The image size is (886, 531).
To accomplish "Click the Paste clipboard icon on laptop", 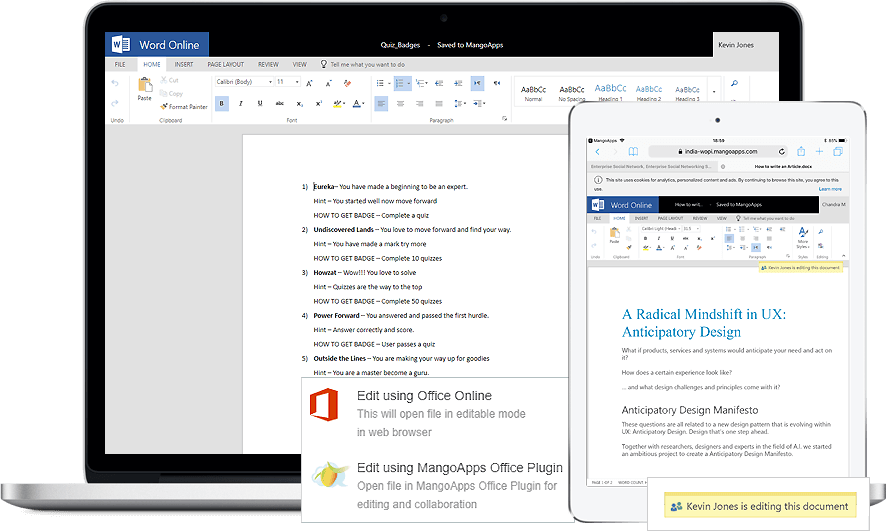I will click(x=145, y=85).
